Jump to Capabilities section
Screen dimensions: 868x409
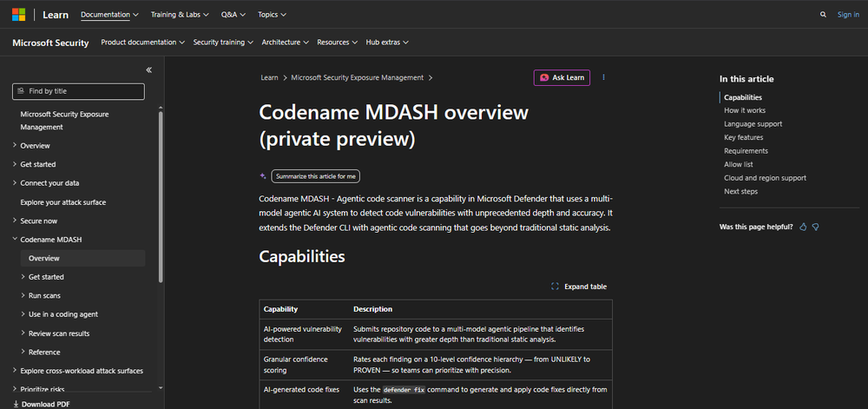pyautogui.click(x=743, y=97)
